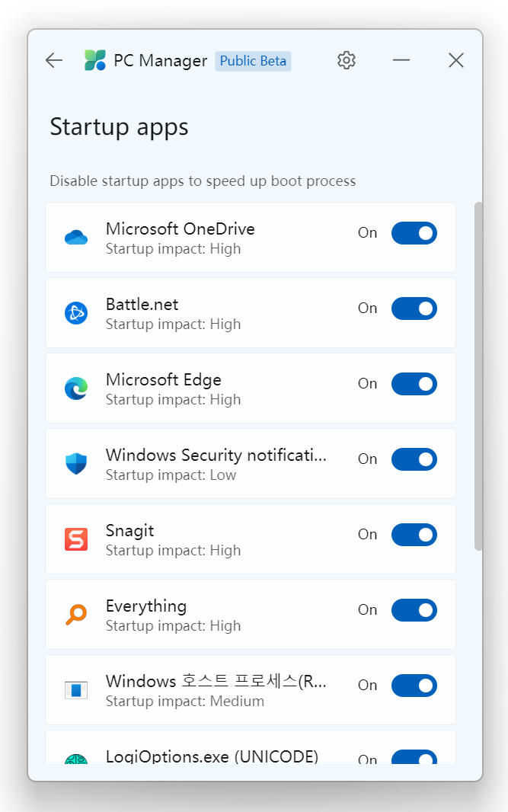Click the Windows host process icon
Image resolution: width=508 pixels, height=812 pixels.
click(76, 690)
